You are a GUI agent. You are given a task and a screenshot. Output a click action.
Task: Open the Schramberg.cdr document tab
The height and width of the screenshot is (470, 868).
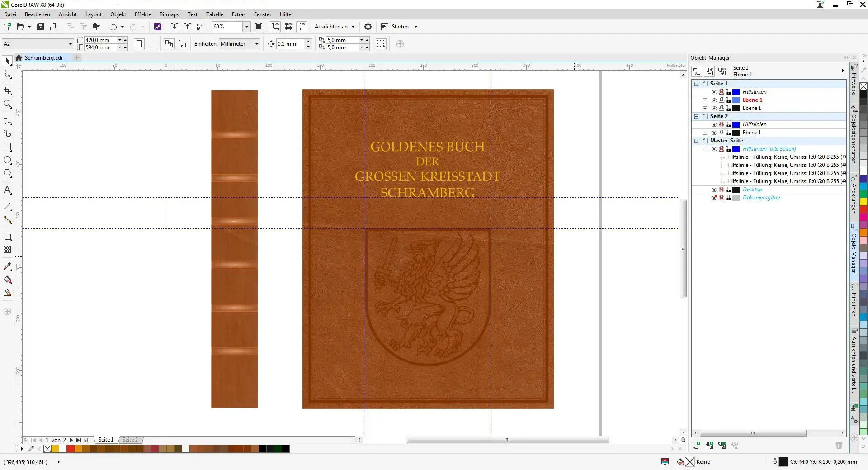(44, 58)
